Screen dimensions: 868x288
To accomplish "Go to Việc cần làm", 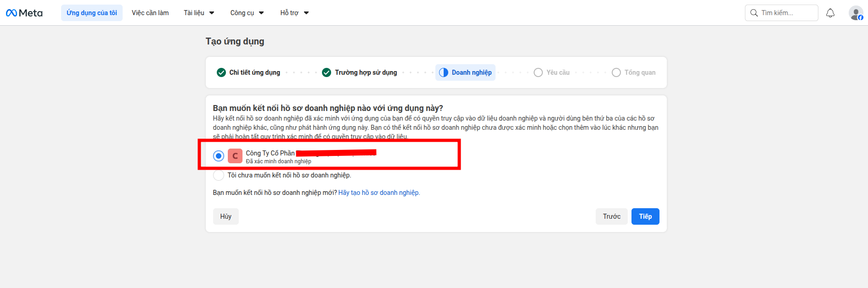I will point(150,13).
